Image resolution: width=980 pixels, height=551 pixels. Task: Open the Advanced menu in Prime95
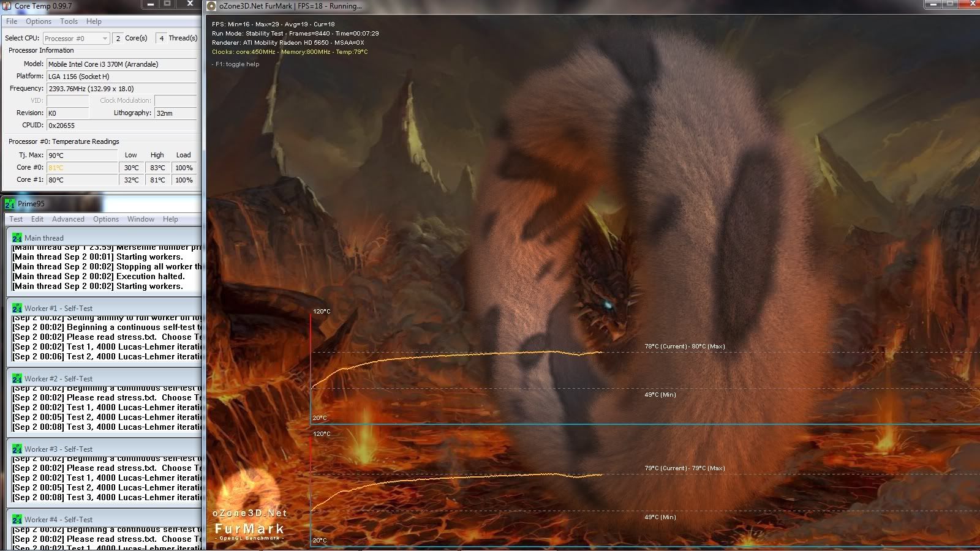pos(68,219)
